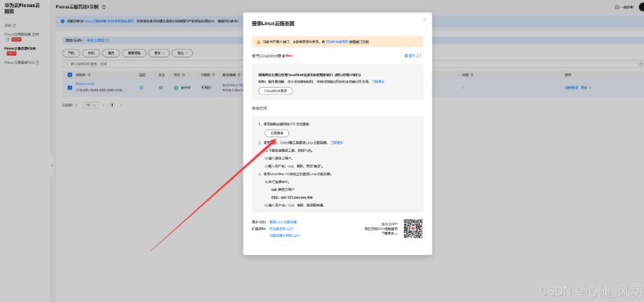Expand the More dropdown in the instance toolbar
This screenshot has height=302, width=644.
pos(158,53)
